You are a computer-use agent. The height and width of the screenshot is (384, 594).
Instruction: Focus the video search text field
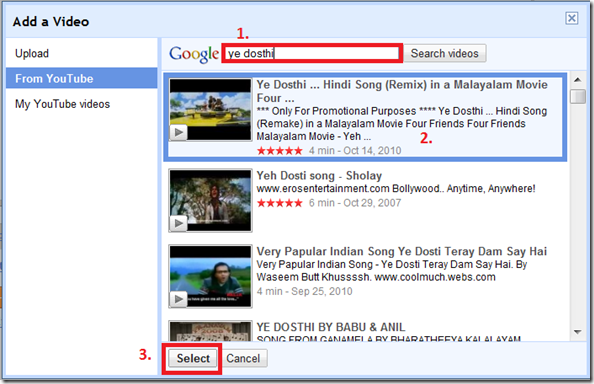click(312, 53)
